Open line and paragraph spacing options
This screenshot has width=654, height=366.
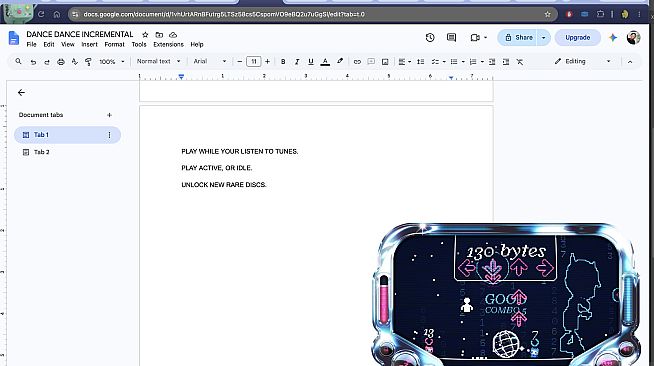coord(420,62)
